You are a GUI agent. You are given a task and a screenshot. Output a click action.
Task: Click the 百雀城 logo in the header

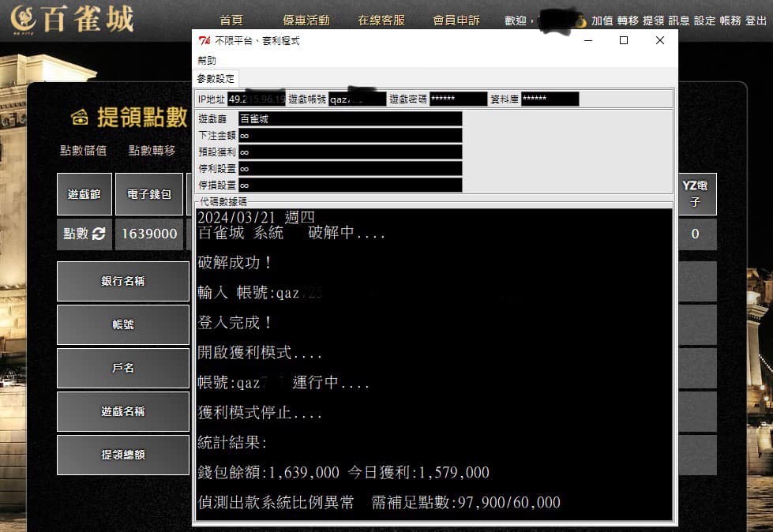[x=73, y=20]
